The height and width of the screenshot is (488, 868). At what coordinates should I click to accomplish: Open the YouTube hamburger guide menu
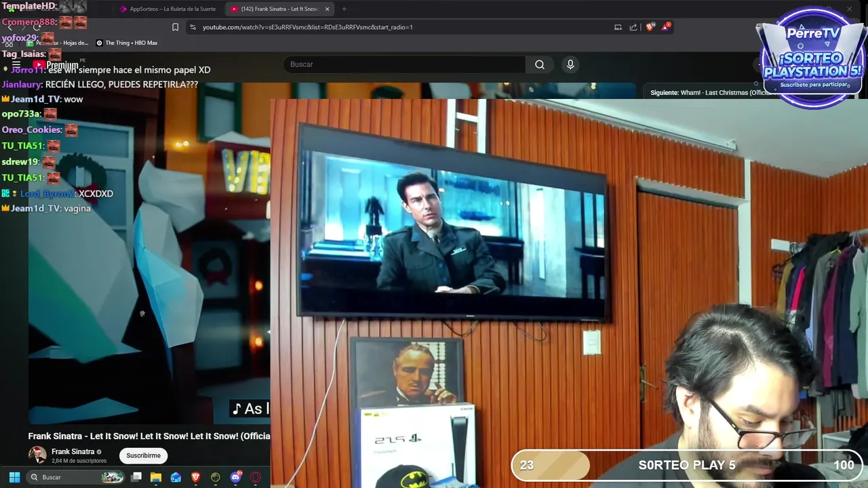16,65
